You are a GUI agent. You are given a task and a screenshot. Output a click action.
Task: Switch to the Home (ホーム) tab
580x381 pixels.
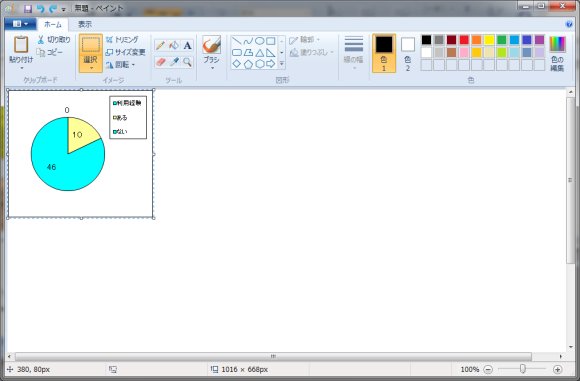point(53,24)
